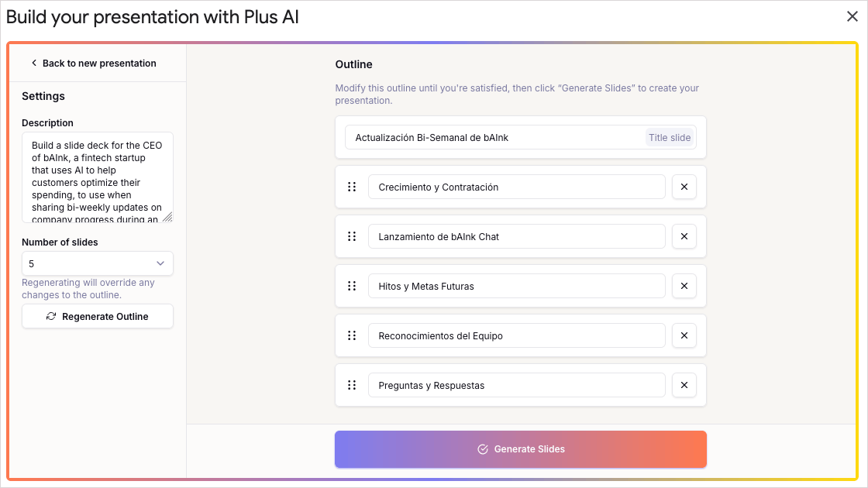
Task: Delete the Lanzamiento de bAInk Chat slide
Action: click(684, 236)
